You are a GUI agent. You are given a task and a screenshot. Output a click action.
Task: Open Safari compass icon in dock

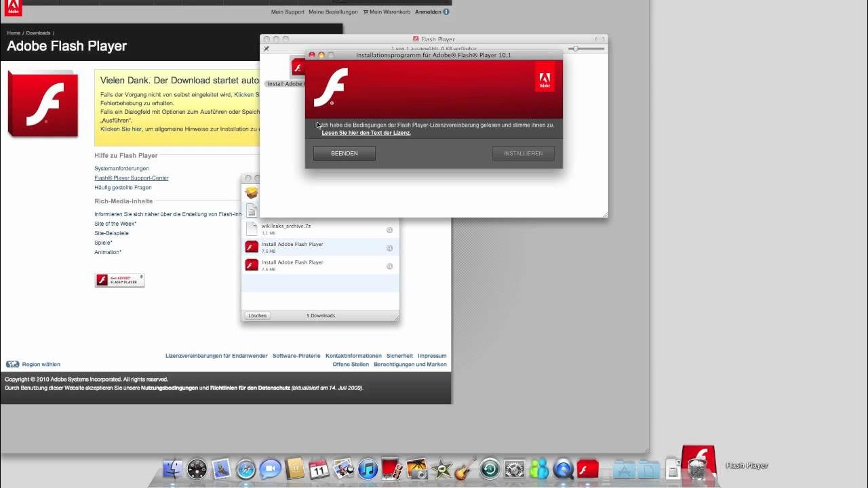click(245, 469)
